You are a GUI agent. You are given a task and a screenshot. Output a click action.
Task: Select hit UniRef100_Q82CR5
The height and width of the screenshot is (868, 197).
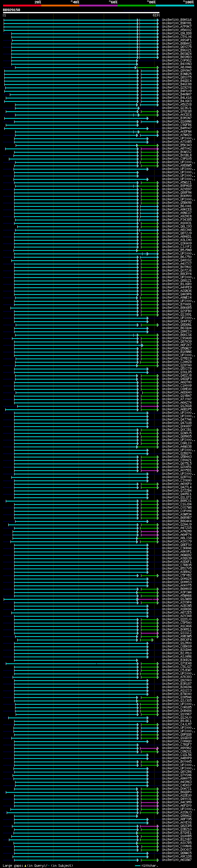[x=177, y=826]
